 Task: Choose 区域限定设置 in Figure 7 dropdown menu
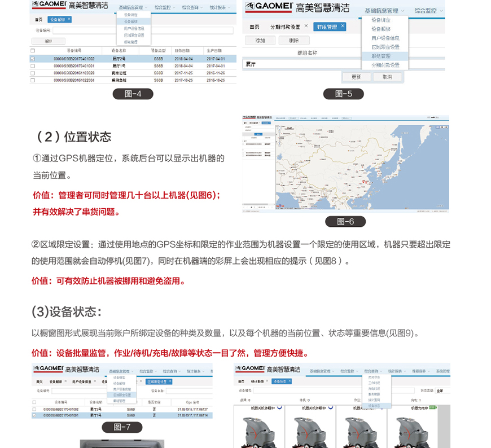[x=122, y=395]
